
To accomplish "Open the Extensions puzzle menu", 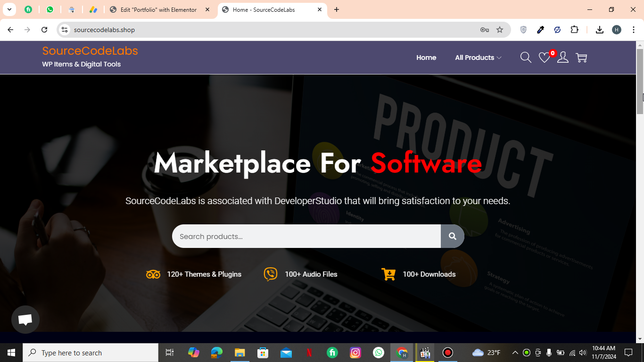I will click(x=574, y=30).
